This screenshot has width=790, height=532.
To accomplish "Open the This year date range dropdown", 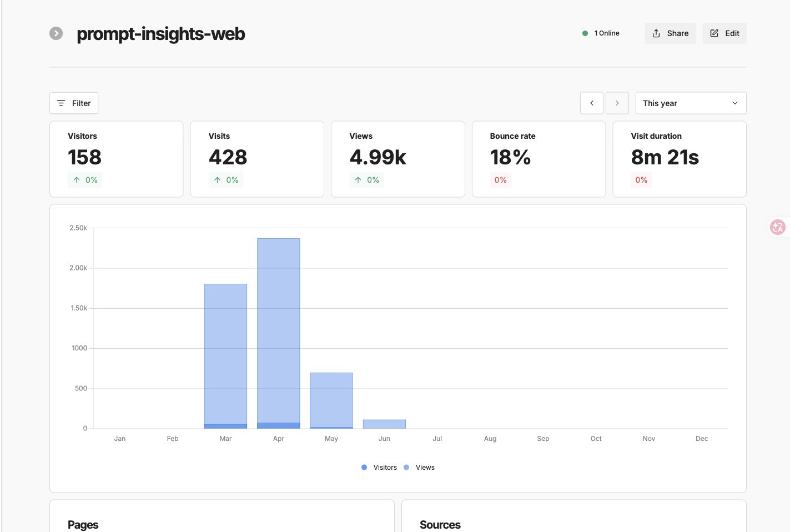I will 691,103.
